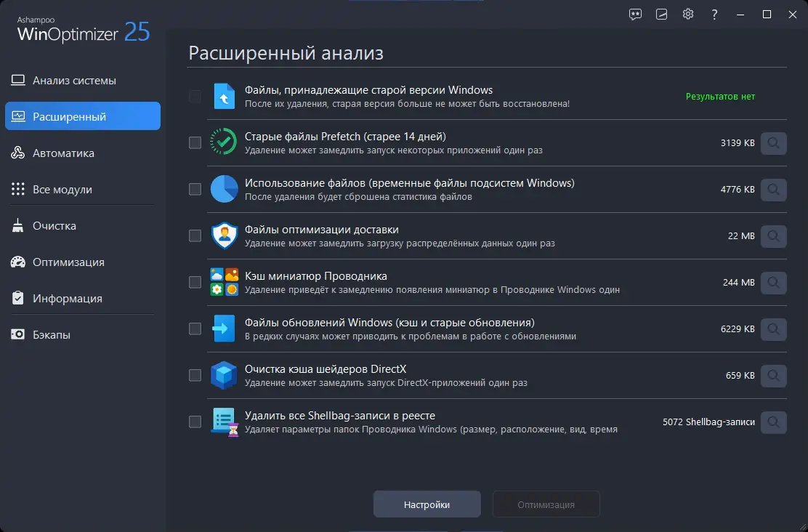Open Оптимизация via the speedometer icon
This screenshot has width=808, height=532.
point(20,262)
